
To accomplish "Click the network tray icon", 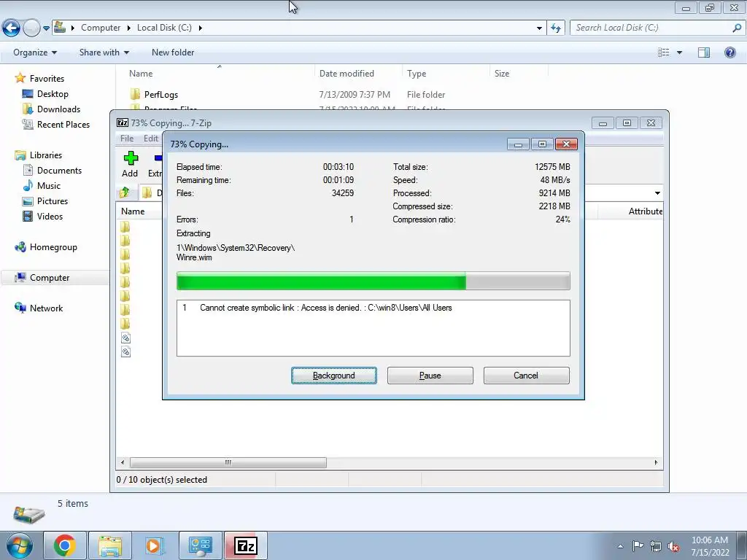I will click(x=656, y=546).
